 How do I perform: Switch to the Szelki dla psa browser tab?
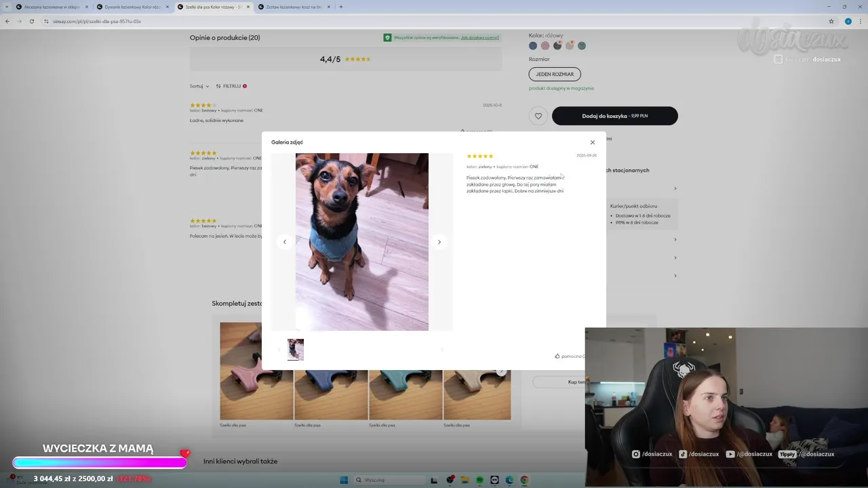coord(213,7)
